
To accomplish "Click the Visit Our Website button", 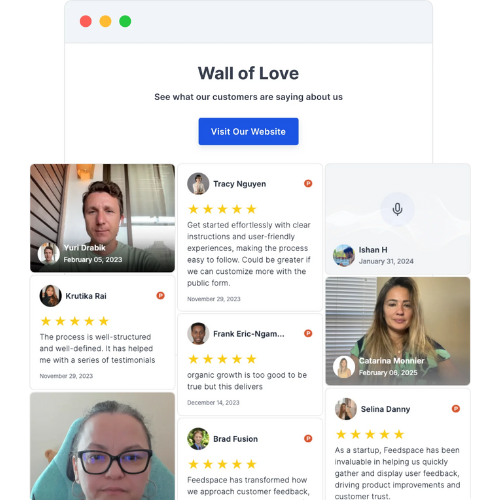I will coord(248,131).
